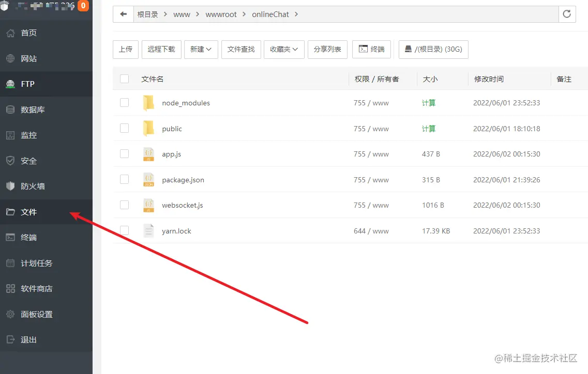Check the public row checkbox

tap(125, 128)
